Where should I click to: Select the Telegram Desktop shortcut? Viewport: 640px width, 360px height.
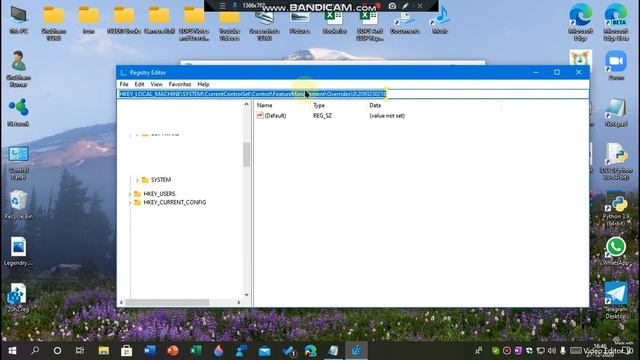pyautogui.click(x=616, y=300)
